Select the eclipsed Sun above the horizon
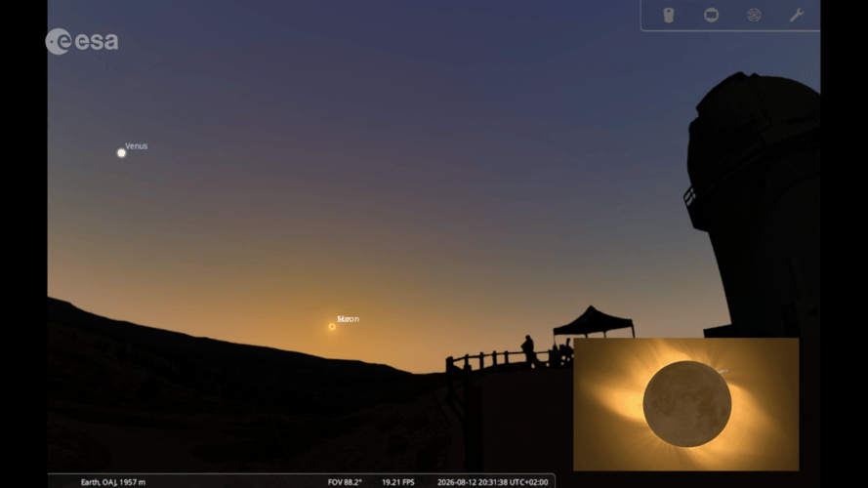Screen dimensions: 868x488 tap(332, 326)
